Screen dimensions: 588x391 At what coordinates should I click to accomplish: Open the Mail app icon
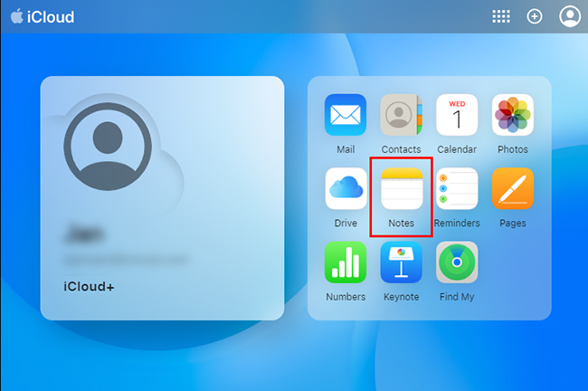346,115
